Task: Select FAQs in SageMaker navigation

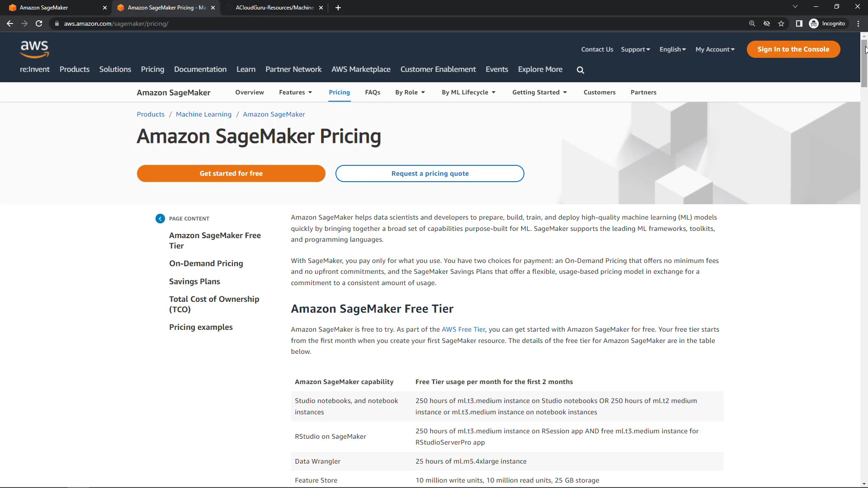Action: click(373, 92)
